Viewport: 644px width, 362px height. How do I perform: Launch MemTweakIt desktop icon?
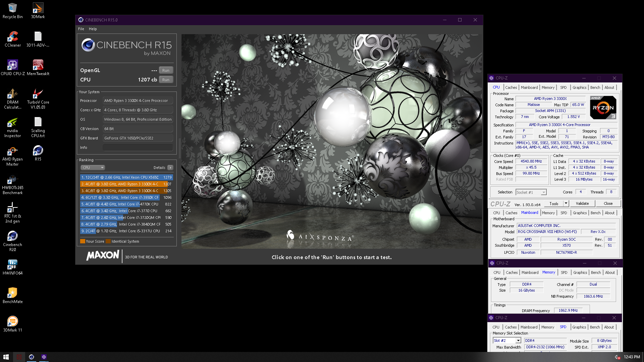pos(38,68)
